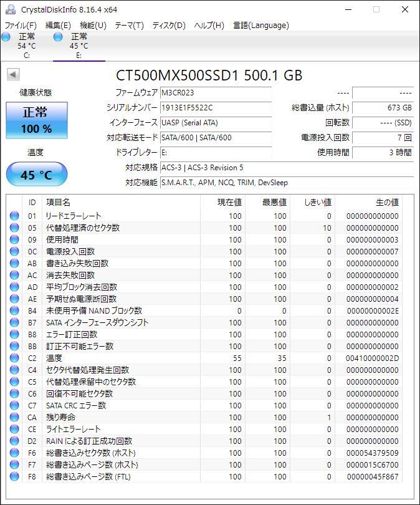The width and height of the screenshot is (420, 505).
Task: Click the status icon for 書き込み失敗回数 row
Action: click(x=14, y=263)
